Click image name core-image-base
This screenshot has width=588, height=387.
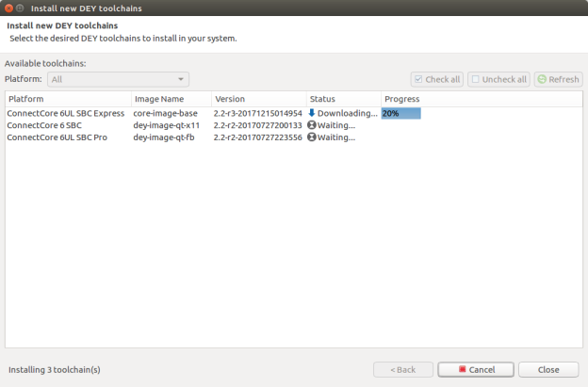[166, 113]
